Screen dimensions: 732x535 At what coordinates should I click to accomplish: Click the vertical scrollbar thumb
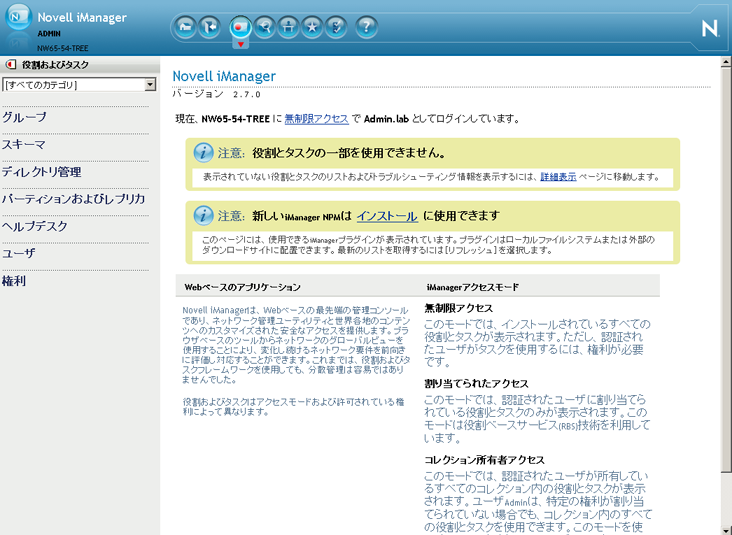pyautogui.click(x=726, y=270)
